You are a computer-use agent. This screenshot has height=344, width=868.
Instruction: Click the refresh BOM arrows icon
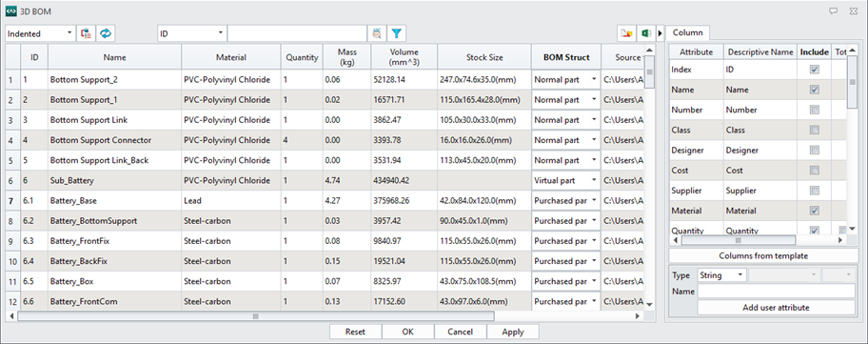coord(106,33)
